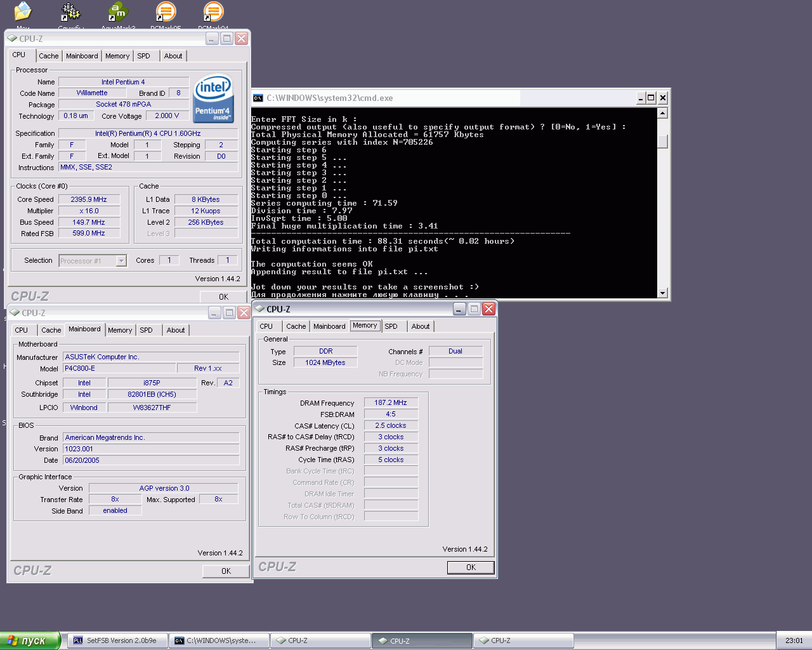This screenshot has height=650, width=812.
Task: Click the cmd window scrollbar down arrow
Action: click(x=663, y=293)
